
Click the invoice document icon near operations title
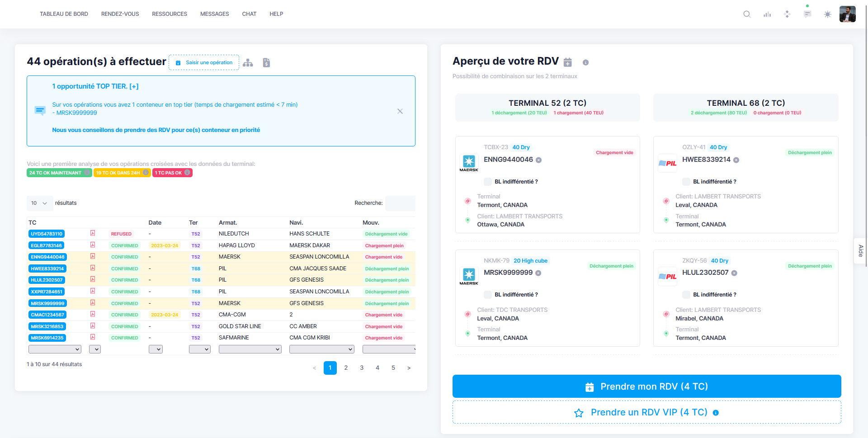pyautogui.click(x=266, y=63)
